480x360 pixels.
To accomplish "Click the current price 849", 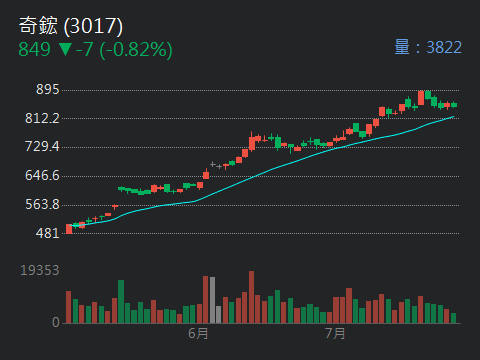I will (34, 49).
